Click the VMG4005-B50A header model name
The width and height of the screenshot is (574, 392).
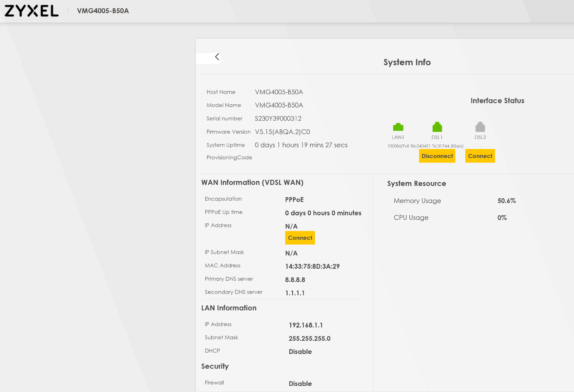tap(103, 11)
